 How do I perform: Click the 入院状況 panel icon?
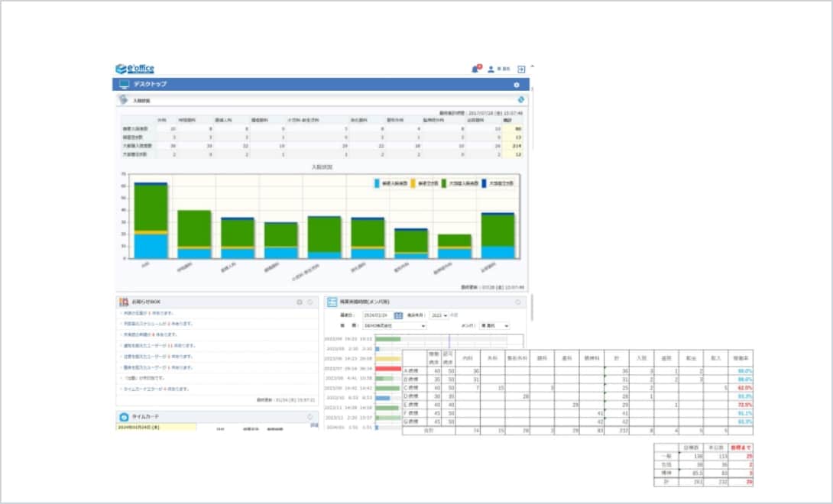124,99
